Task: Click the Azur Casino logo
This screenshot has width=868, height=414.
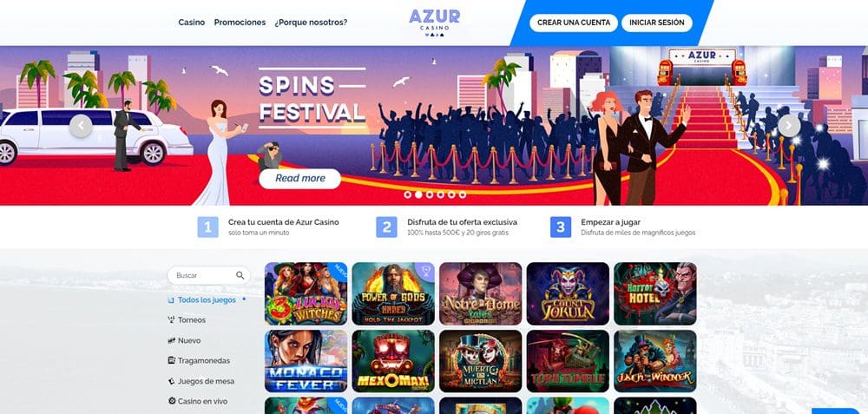Action: 435,23
